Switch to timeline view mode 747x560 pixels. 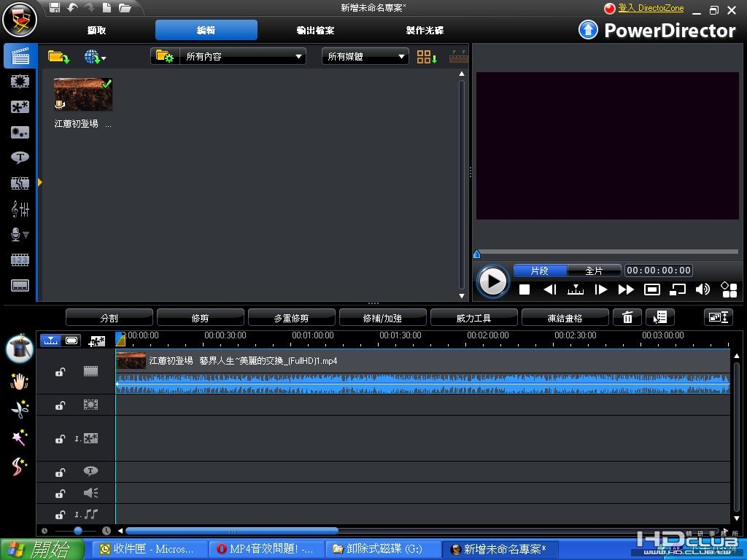[x=50, y=341]
